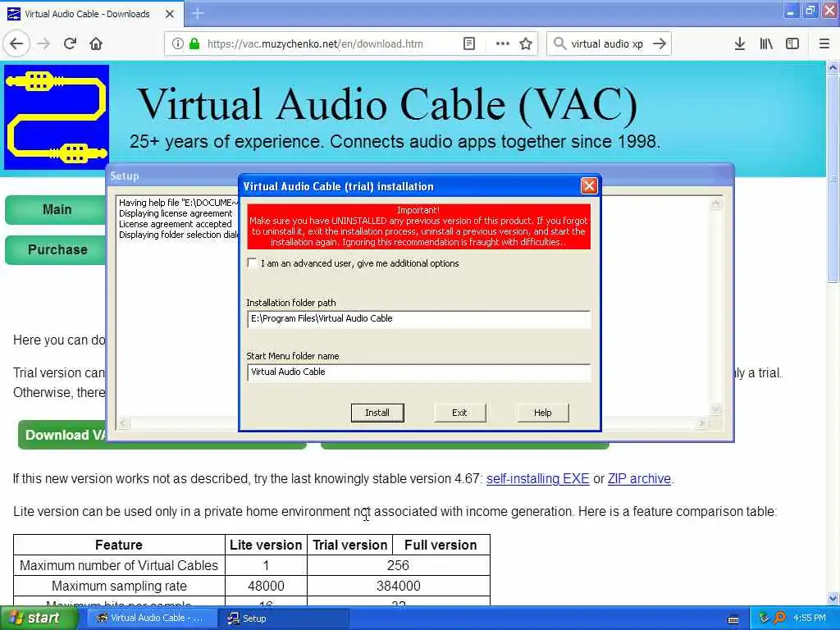Click the 'Maximum sampling rate' table cell

pyautogui.click(x=119, y=586)
